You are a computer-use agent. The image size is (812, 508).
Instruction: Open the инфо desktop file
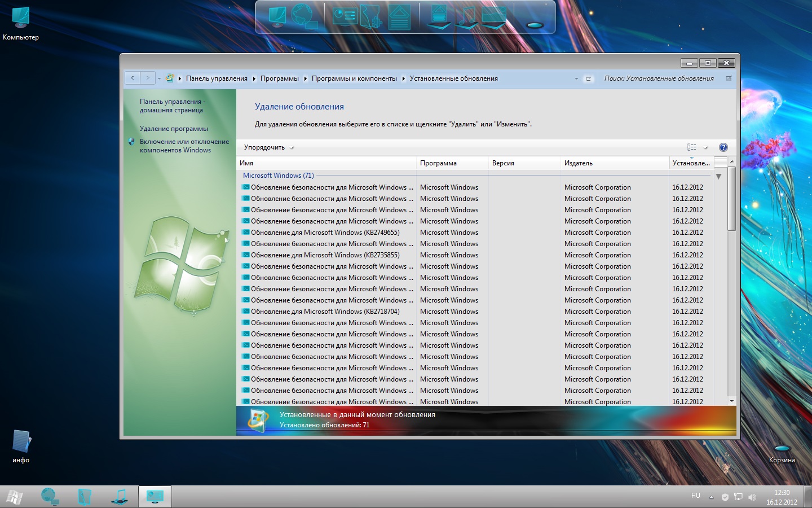(x=21, y=446)
